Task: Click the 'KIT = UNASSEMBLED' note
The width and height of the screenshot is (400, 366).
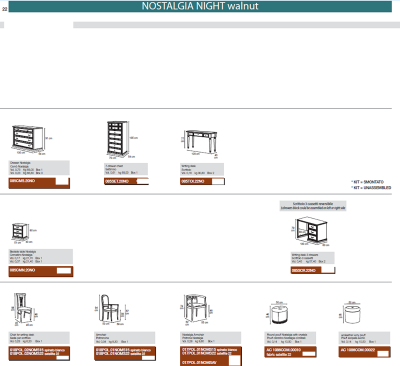Action: click(x=371, y=188)
